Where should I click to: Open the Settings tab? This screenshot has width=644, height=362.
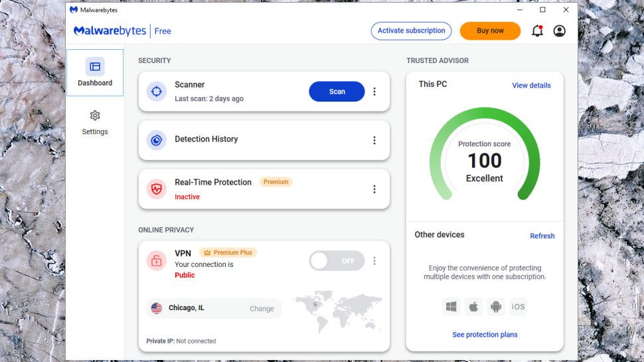click(95, 123)
